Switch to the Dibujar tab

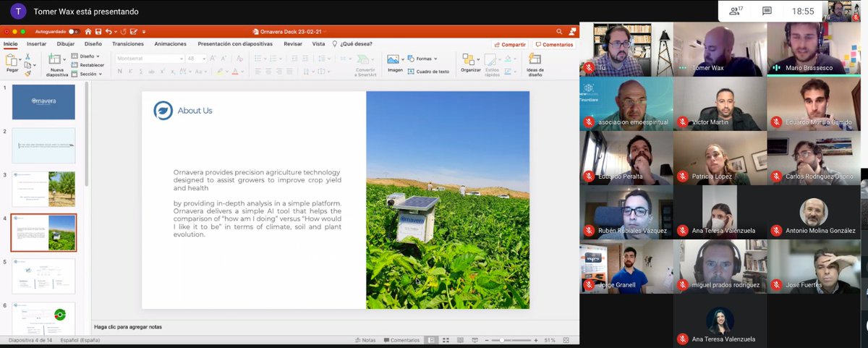coord(66,43)
